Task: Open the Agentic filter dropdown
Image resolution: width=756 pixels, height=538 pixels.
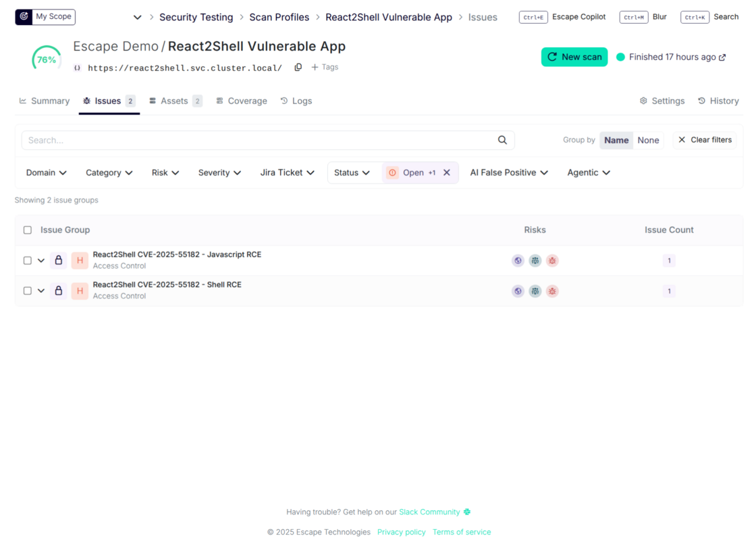Action: (589, 173)
